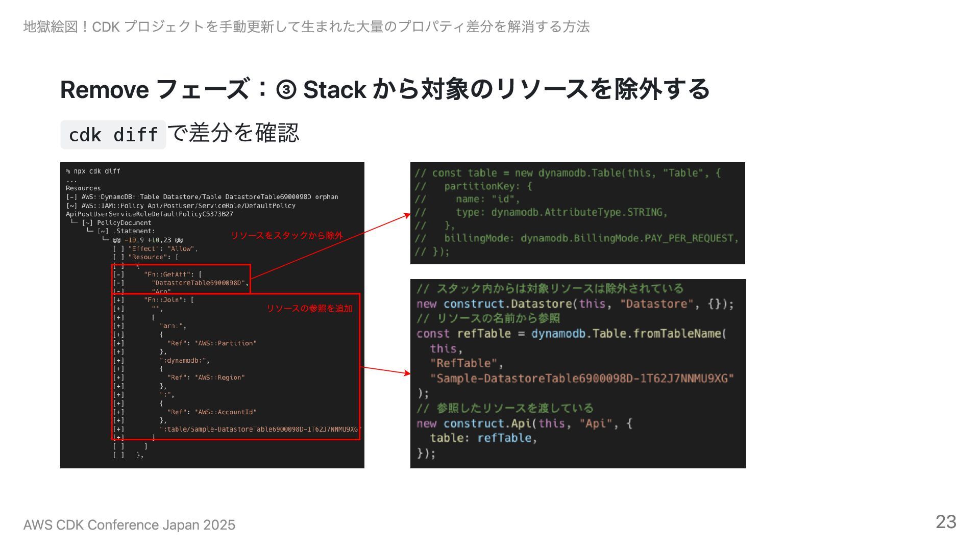
Task: Click the added '"Fn::Join": [' line
Action: click(x=153, y=300)
